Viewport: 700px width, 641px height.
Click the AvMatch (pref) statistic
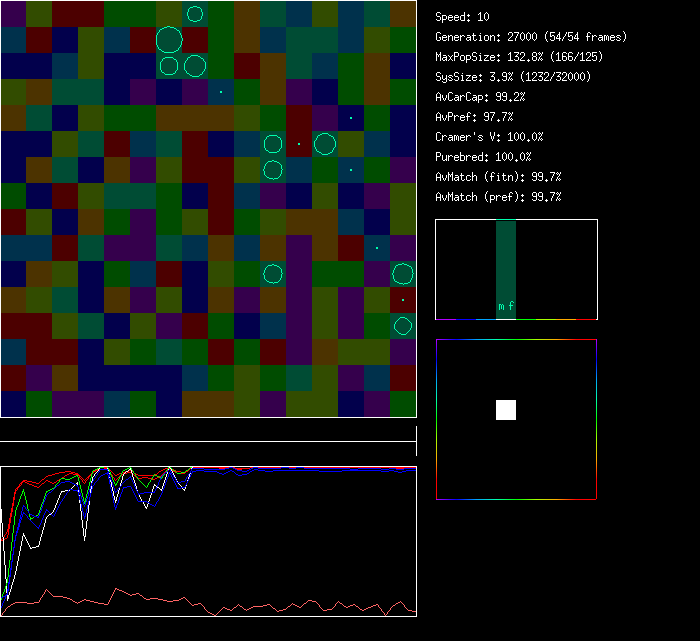pyautogui.click(x=498, y=197)
